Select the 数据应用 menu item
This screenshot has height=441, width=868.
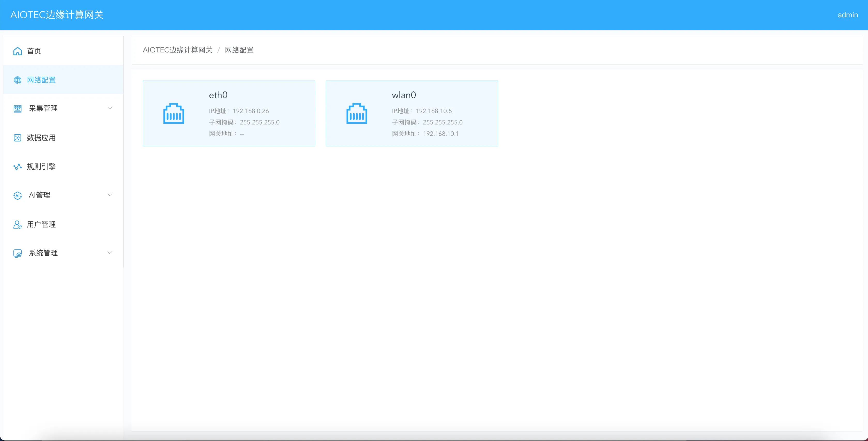41,138
